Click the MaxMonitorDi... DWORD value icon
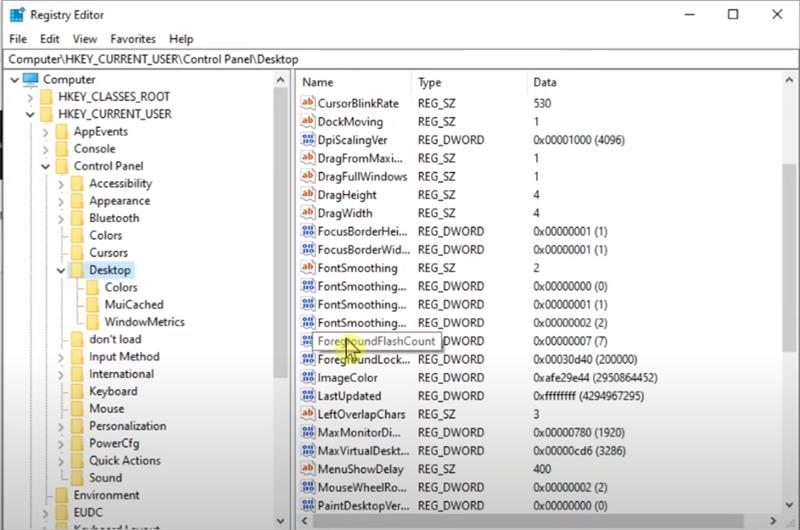800x530 pixels. 308,433
